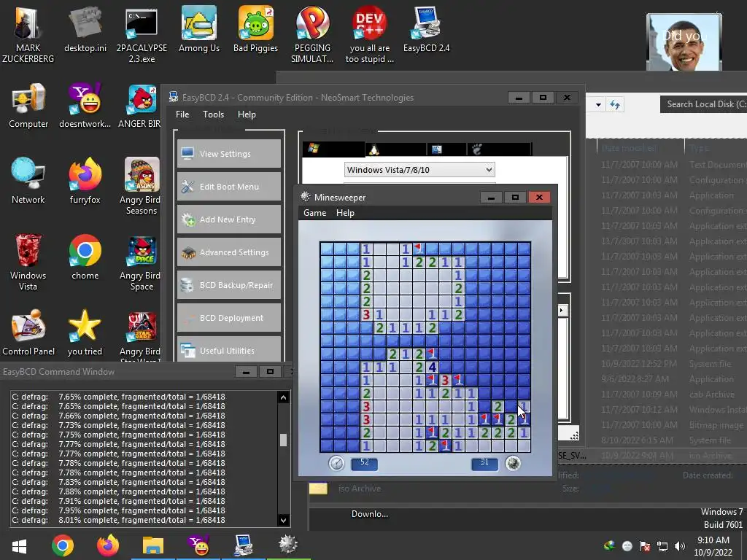Open the Network desktop icon

(x=28, y=181)
